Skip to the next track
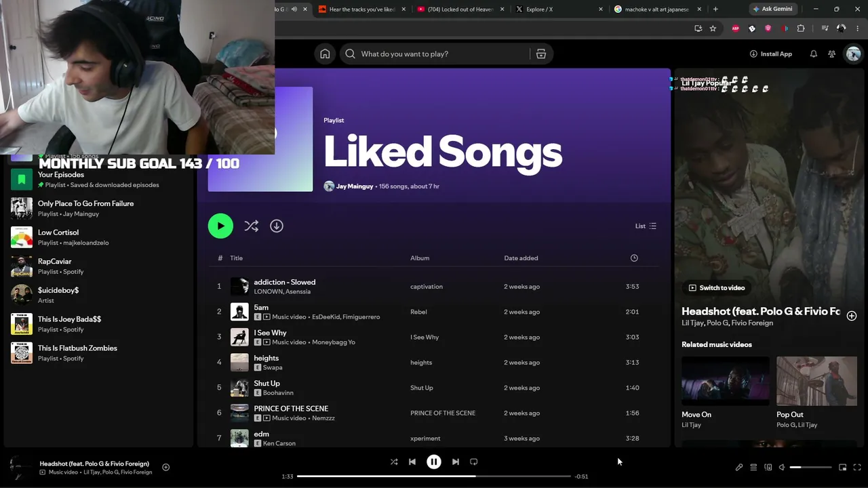The height and width of the screenshot is (488, 868). click(x=456, y=462)
